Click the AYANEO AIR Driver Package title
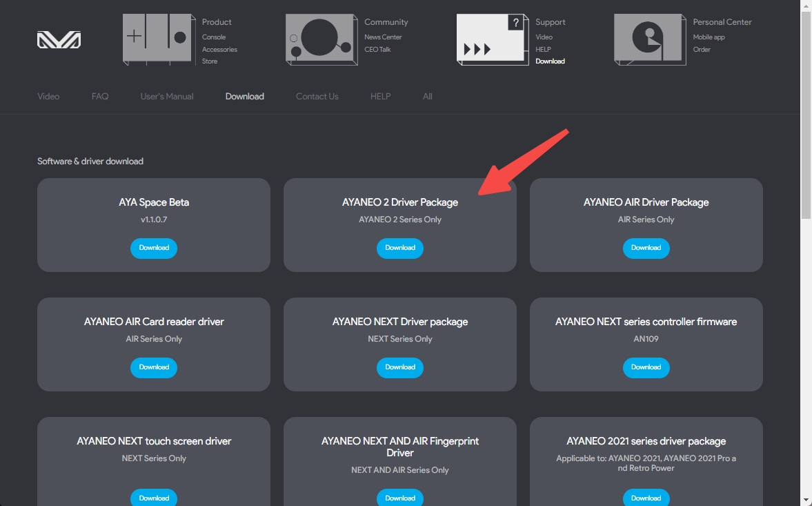Screen dimensions: 812x506 point(646,202)
